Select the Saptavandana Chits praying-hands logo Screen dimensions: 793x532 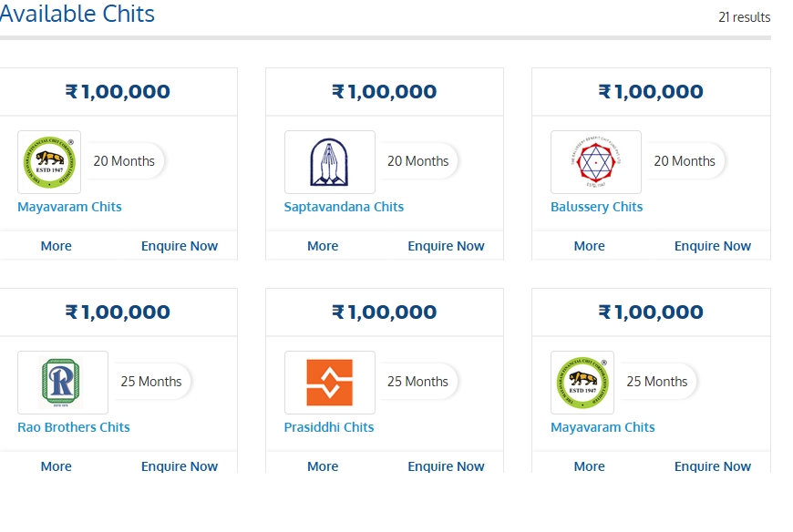[329, 161]
